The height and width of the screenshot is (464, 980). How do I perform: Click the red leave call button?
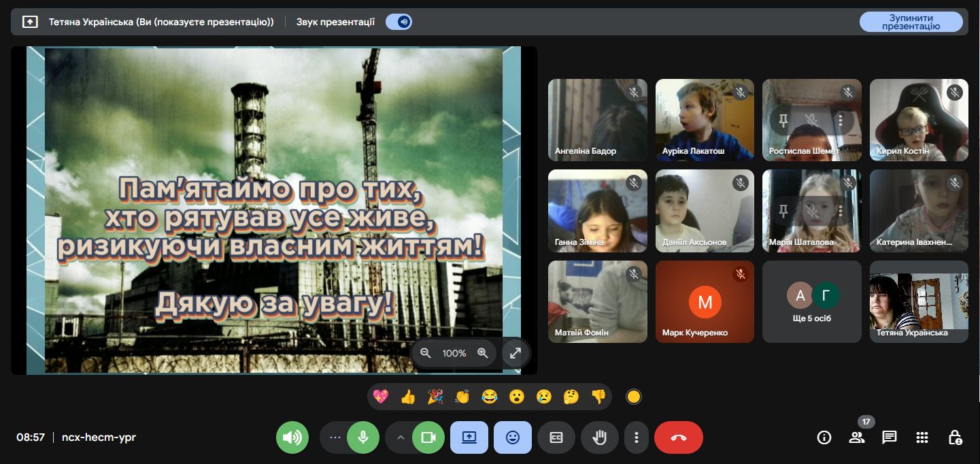(x=678, y=437)
